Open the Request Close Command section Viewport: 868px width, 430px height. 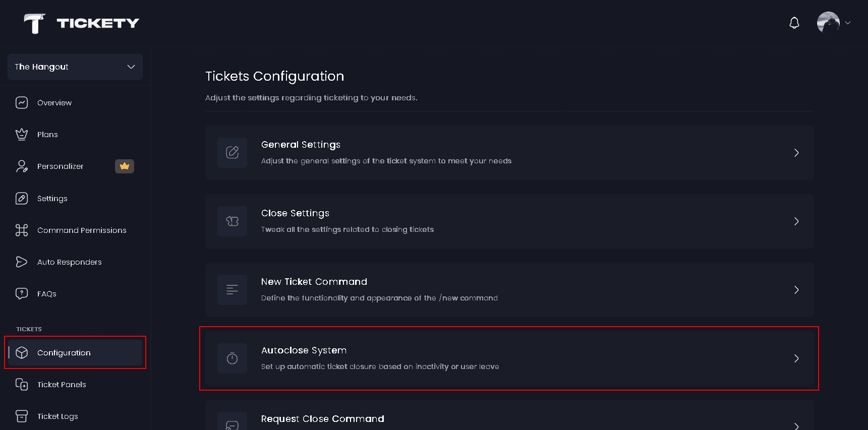[509, 419]
